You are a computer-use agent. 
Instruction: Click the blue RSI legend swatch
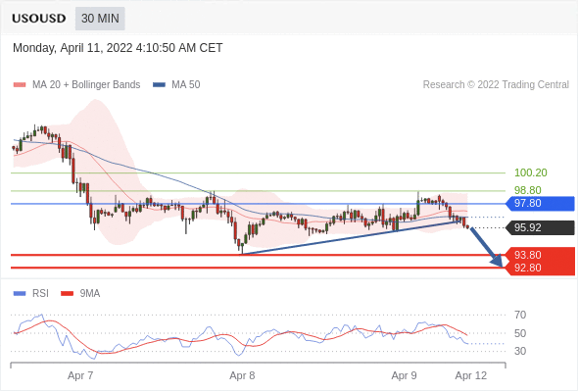pyautogui.click(x=20, y=294)
